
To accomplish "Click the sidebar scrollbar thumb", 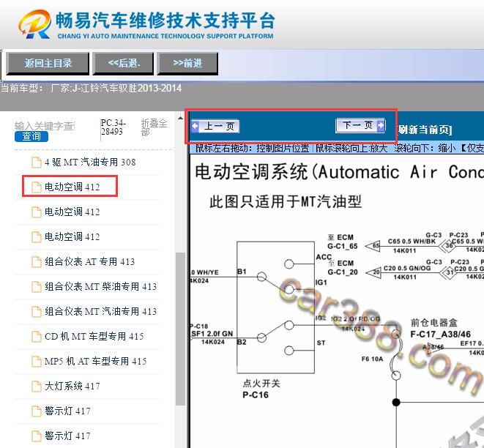I will (180, 329).
